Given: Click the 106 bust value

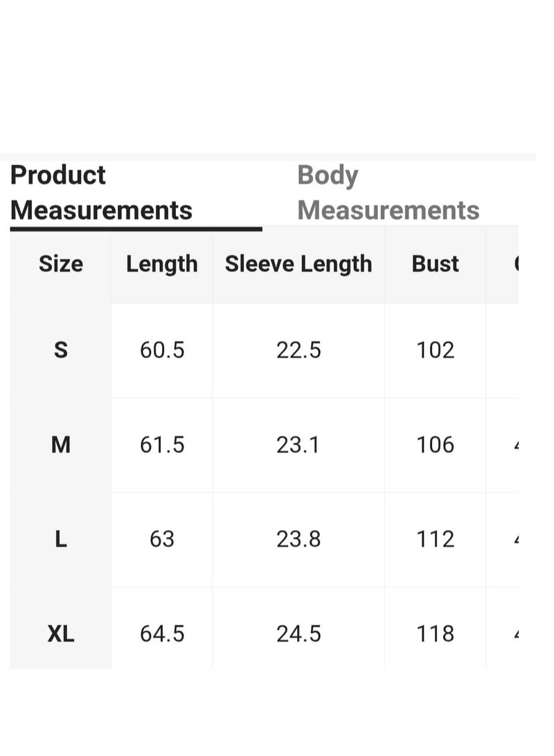Looking at the screenshot, I should coord(435,445).
